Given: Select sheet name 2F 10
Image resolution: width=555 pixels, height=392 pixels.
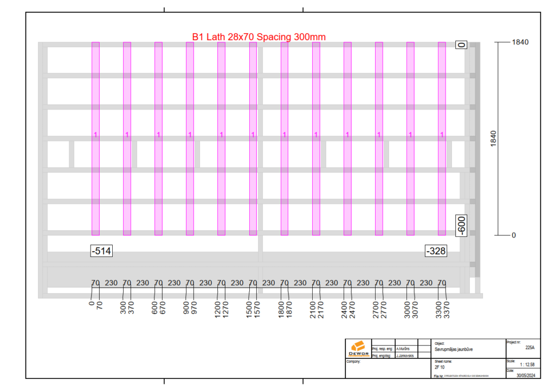Looking at the screenshot, I should point(440,367).
